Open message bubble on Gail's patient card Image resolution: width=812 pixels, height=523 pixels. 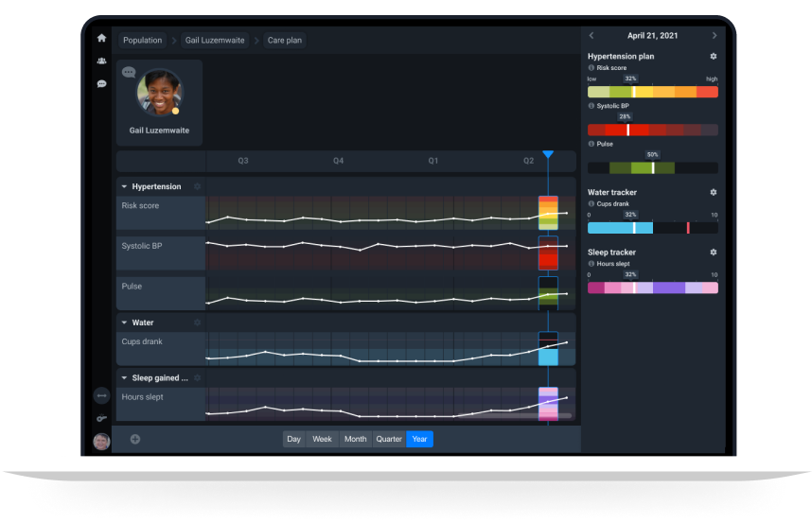click(129, 72)
